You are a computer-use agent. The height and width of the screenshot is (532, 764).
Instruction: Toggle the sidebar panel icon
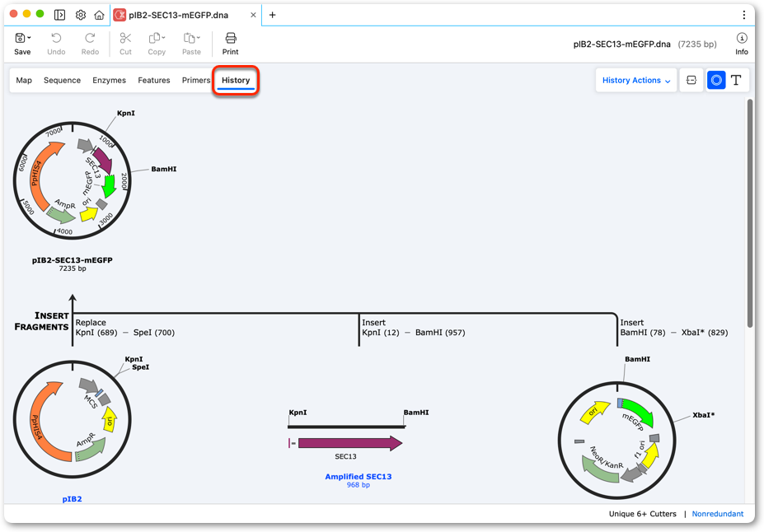[x=59, y=15]
